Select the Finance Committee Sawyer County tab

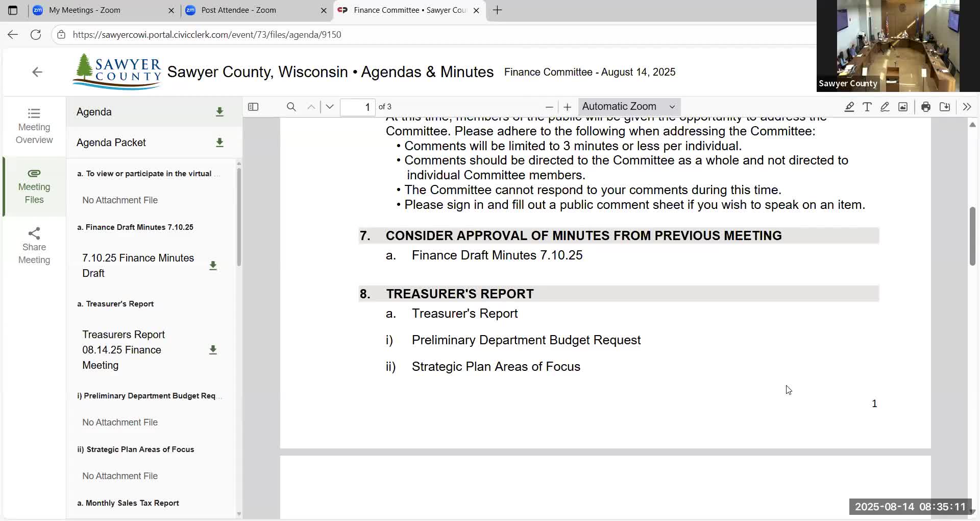(x=410, y=10)
